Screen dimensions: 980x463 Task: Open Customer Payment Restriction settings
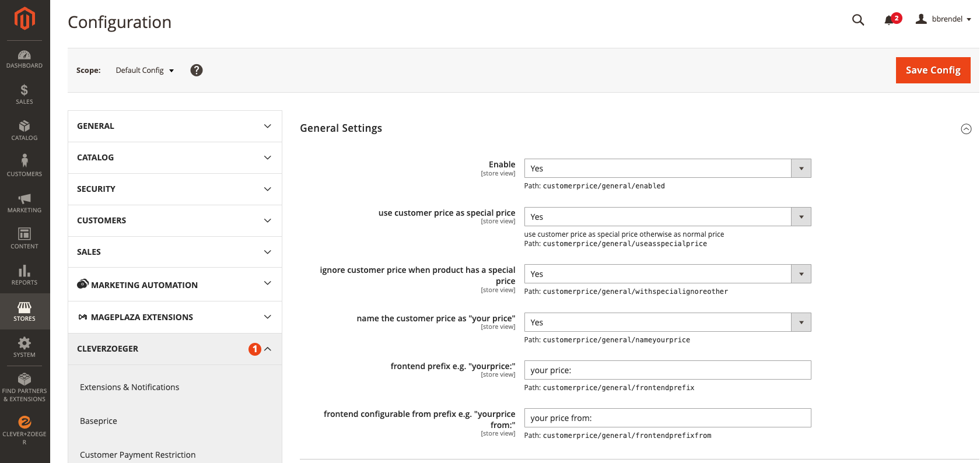[x=138, y=455]
